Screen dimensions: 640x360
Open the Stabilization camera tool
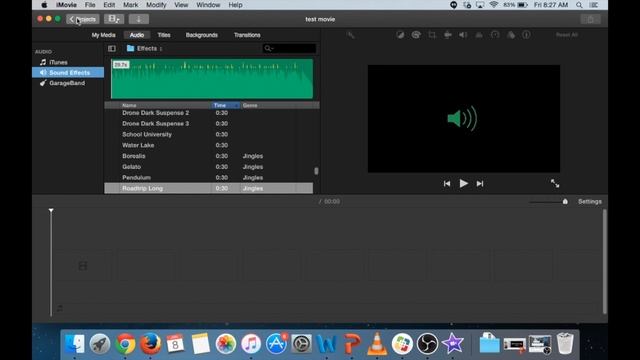[448, 35]
